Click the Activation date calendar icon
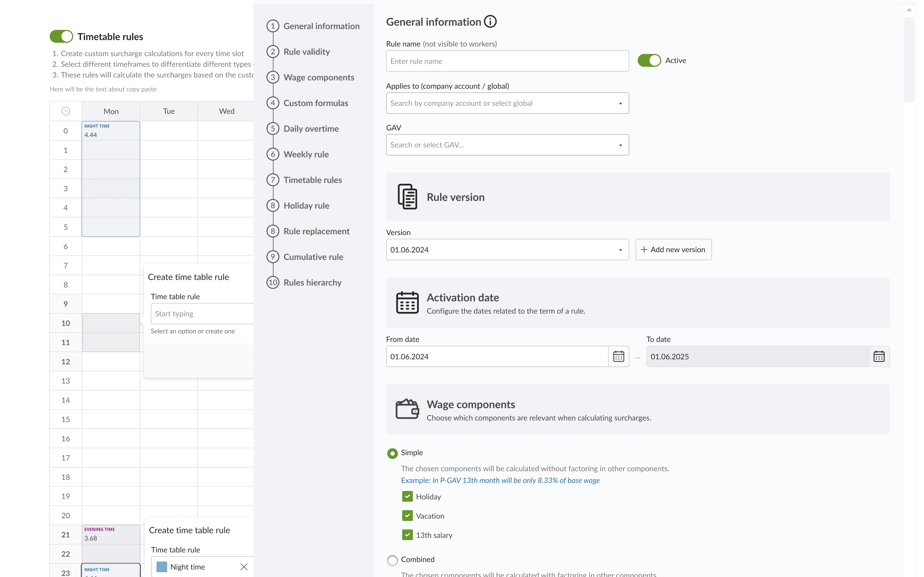The width and height of the screenshot is (924, 577). pyautogui.click(x=408, y=302)
